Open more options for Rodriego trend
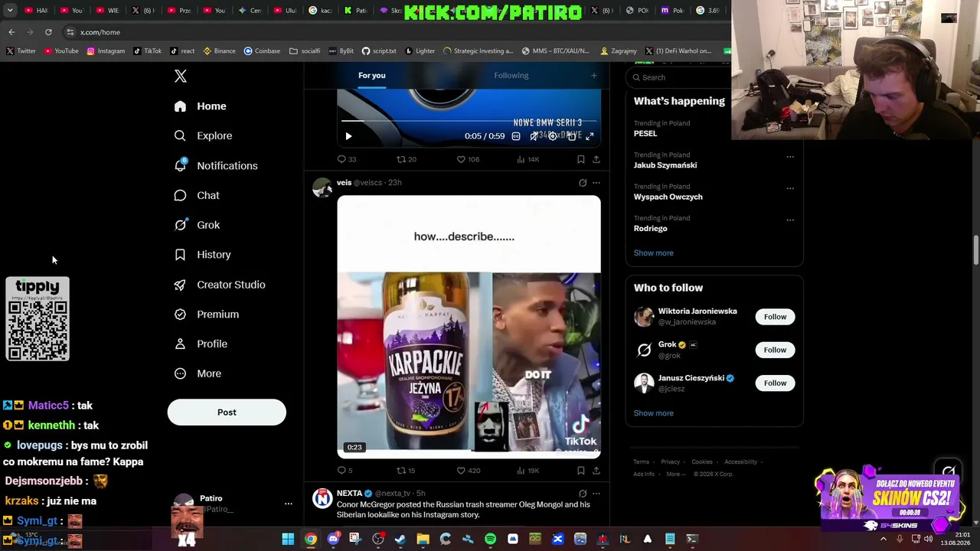The image size is (980, 551). (x=790, y=220)
